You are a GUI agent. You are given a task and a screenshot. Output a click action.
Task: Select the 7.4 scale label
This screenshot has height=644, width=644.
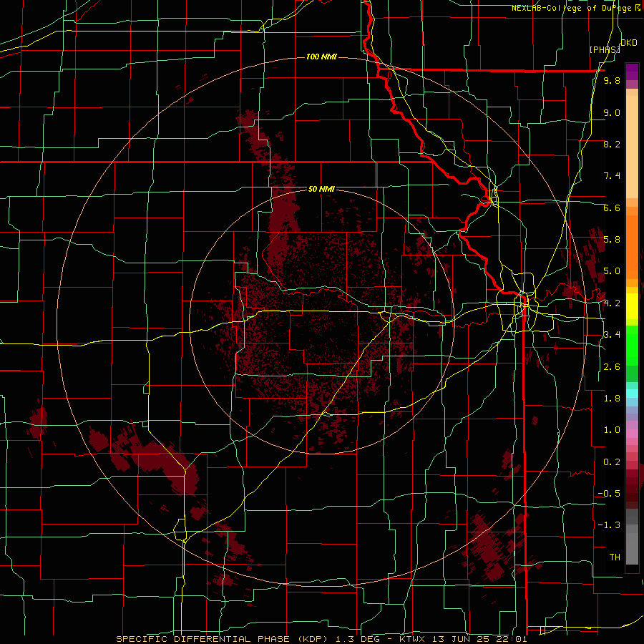coord(612,176)
